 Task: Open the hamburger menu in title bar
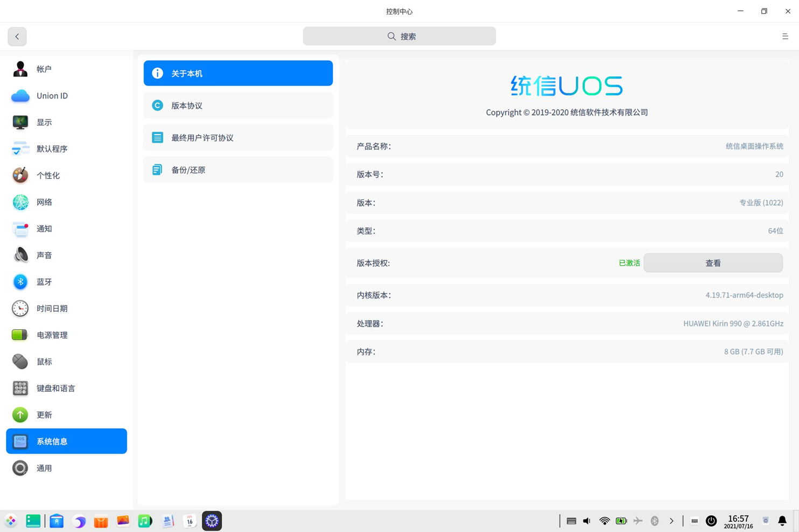(785, 37)
